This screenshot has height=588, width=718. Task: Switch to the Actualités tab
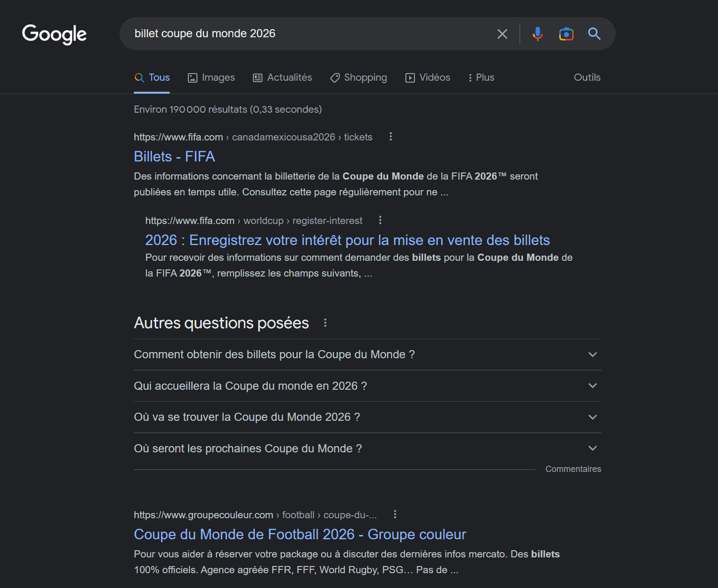pos(283,77)
